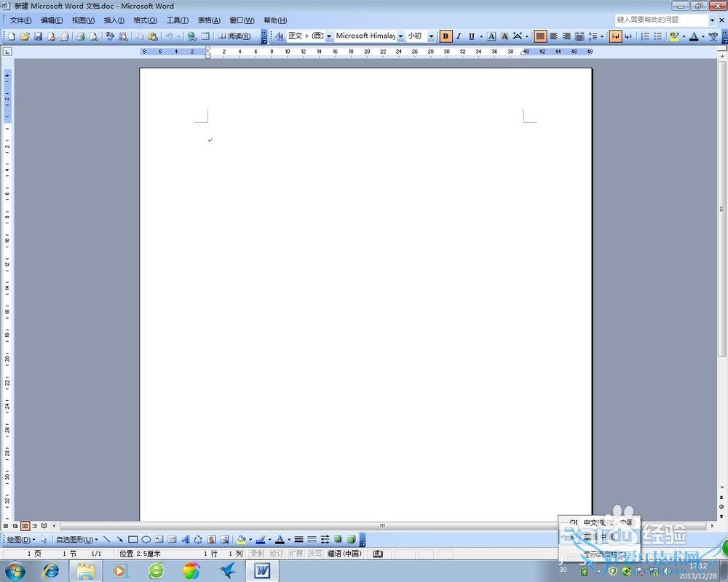The height and width of the screenshot is (582, 728).
Task: Open the 插入 Insert menu
Action: point(114,20)
